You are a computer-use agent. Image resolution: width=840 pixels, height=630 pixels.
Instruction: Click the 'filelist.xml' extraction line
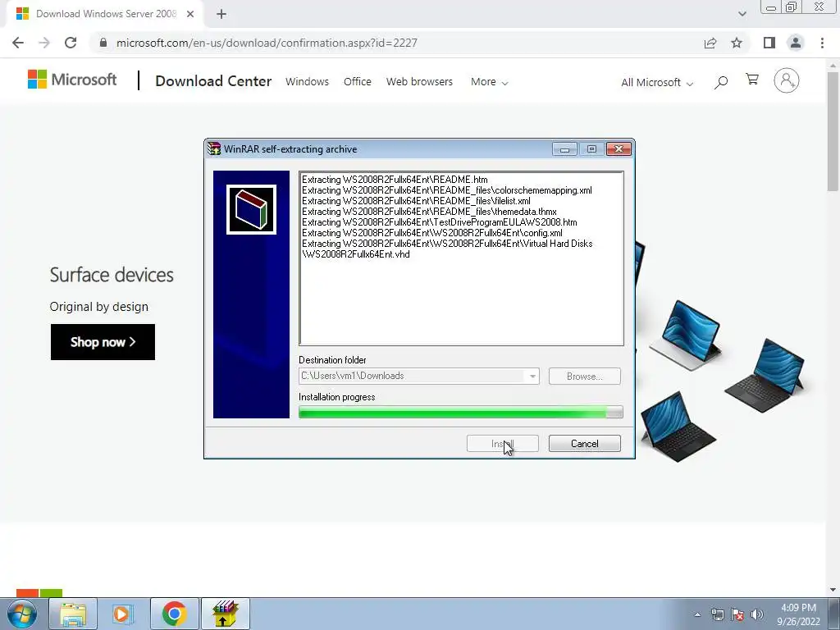[416, 201]
